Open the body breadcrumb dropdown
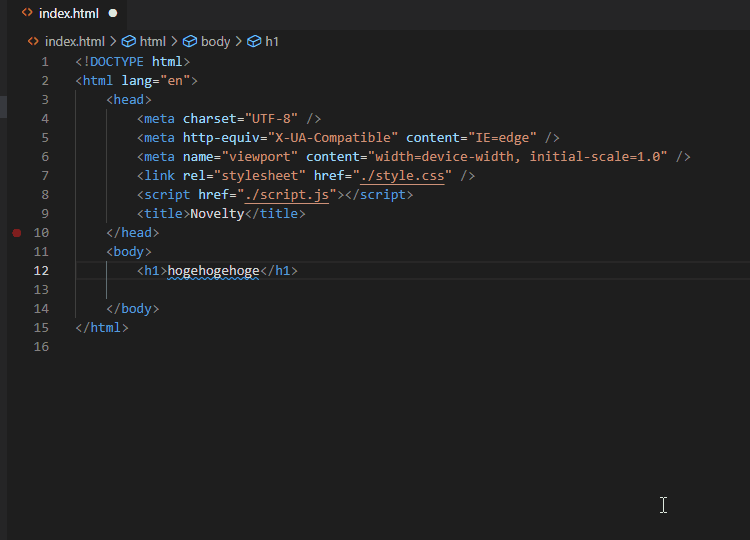Image resolution: width=750 pixels, height=540 pixels. click(x=215, y=41)
